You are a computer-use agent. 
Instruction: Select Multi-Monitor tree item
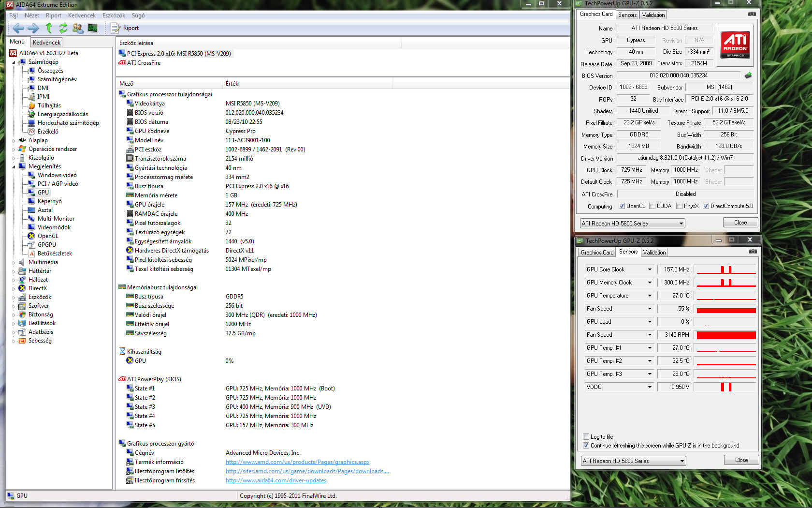point(56,219)
